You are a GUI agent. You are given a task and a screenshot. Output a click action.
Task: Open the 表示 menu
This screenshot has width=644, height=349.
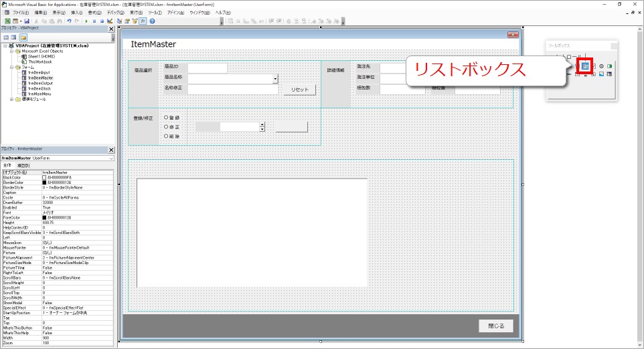pos(59,13)
